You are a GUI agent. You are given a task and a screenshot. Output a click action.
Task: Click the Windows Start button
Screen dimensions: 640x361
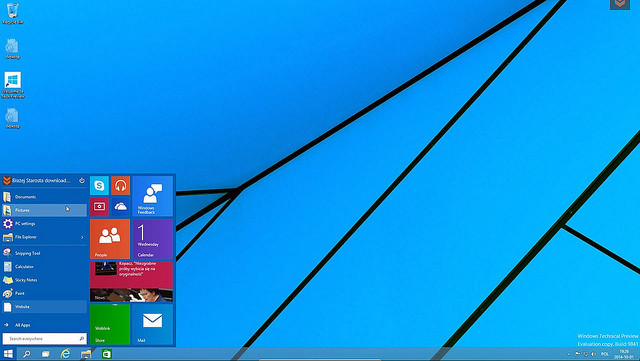click(x=8, y=354)
